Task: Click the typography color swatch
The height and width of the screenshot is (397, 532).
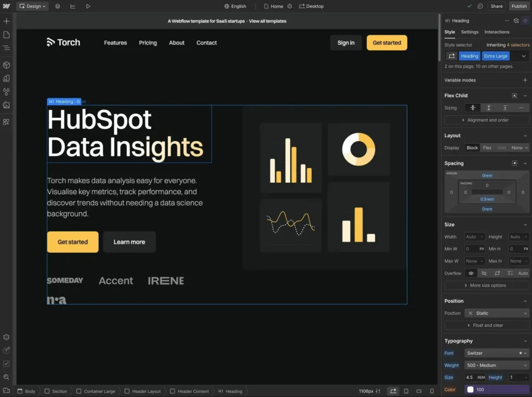Action: click(x=470, y=390)
